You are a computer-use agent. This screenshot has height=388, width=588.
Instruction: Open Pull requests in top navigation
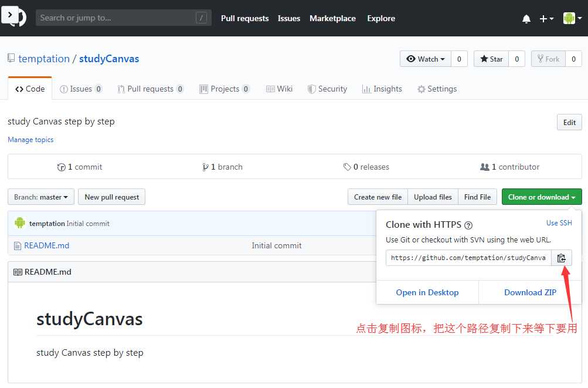coord(244,18)
